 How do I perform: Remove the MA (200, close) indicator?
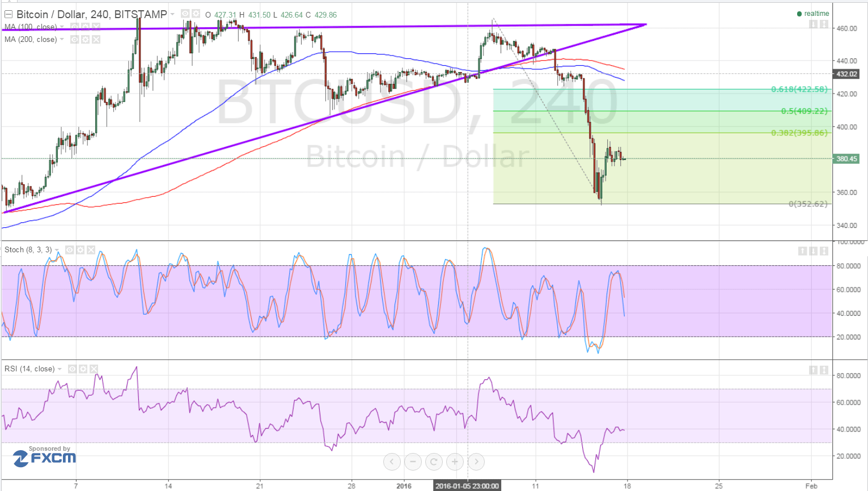(x=96, y=39)
